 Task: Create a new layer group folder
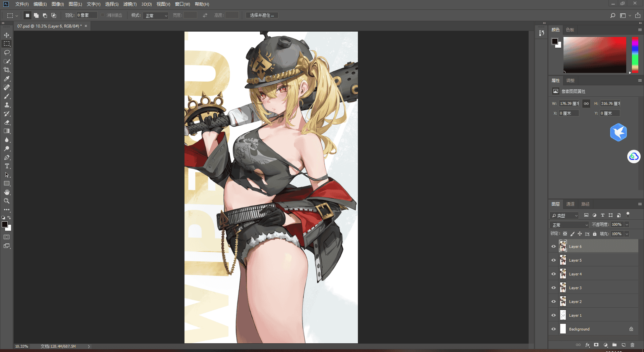click(614, 345)
